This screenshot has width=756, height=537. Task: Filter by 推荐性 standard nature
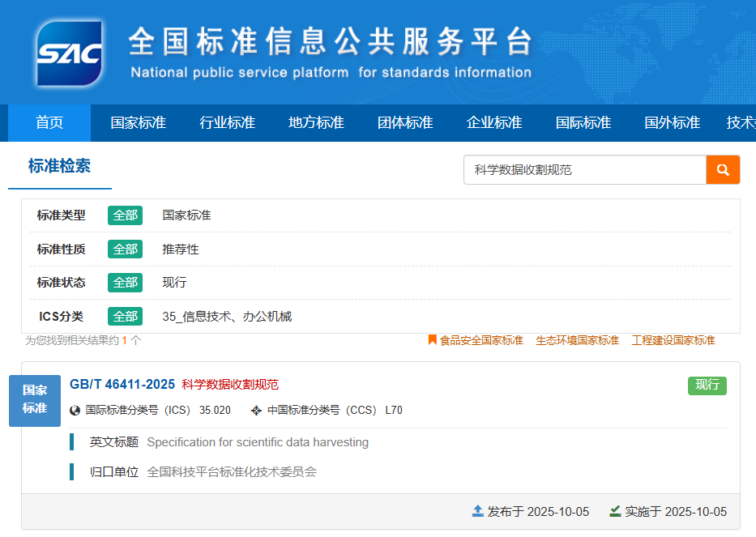(180, 249)
